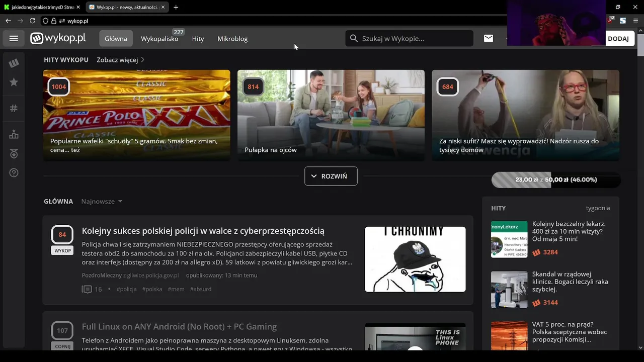
Task: Close the jakiedonejtytakiestrimyxD tab
Action: 78,7
